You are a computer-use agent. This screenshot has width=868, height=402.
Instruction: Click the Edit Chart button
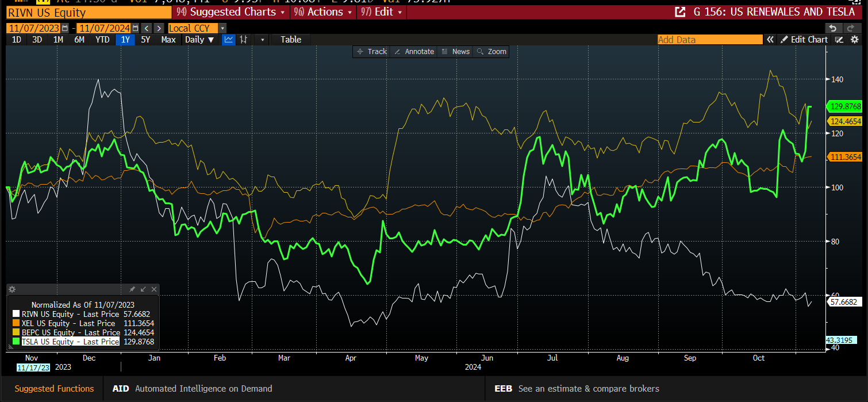point(804,40)
